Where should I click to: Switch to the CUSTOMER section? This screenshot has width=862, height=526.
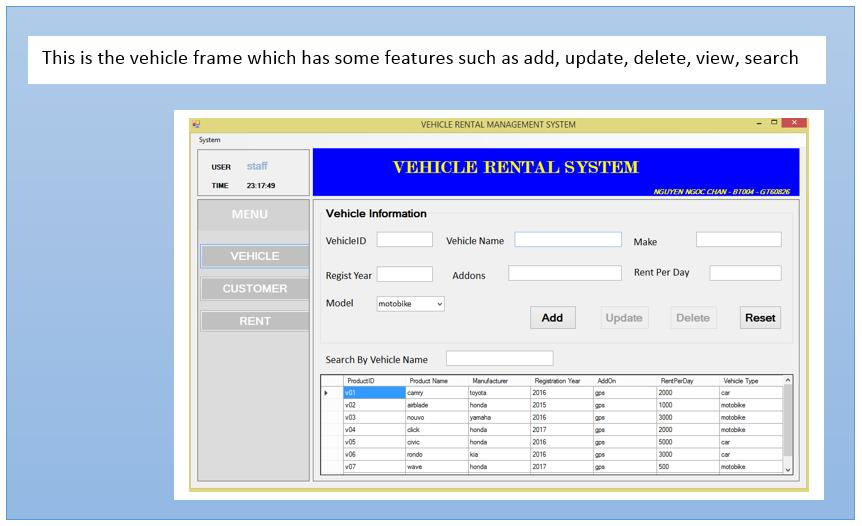pos(254,289)
